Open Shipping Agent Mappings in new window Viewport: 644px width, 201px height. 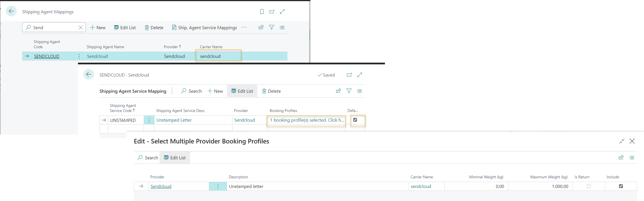[272, 12]
